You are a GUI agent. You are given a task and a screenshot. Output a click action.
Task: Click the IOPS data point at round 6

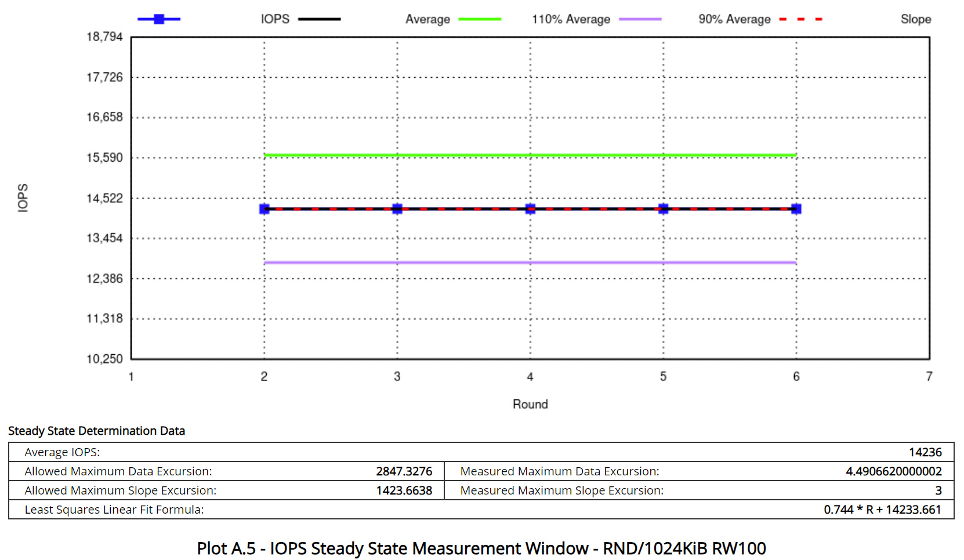coord(796,209)
